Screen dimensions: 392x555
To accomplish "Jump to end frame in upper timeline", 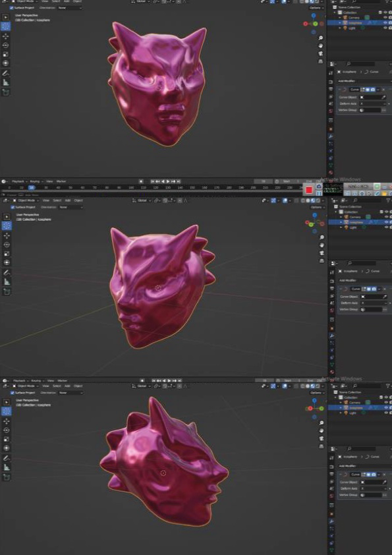I will 179,181.
